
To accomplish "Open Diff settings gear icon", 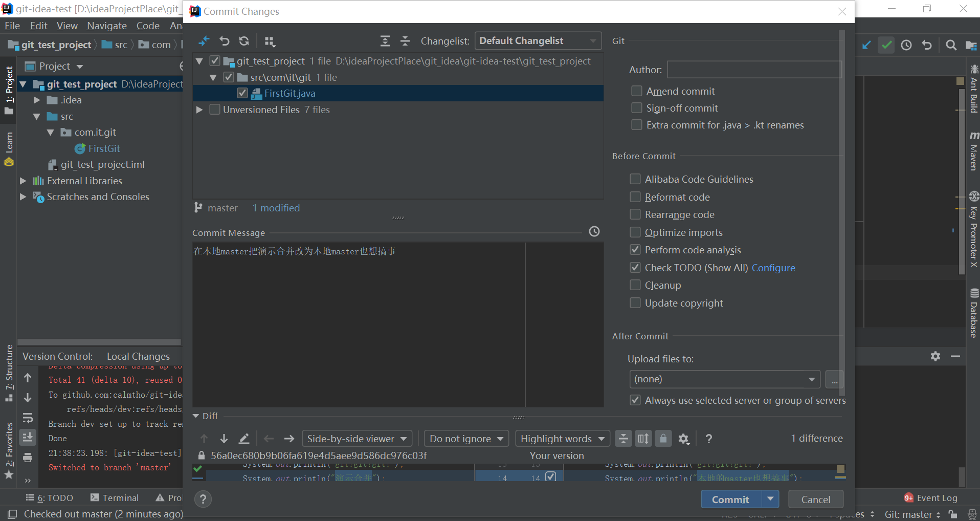I will tap(684, 439).
